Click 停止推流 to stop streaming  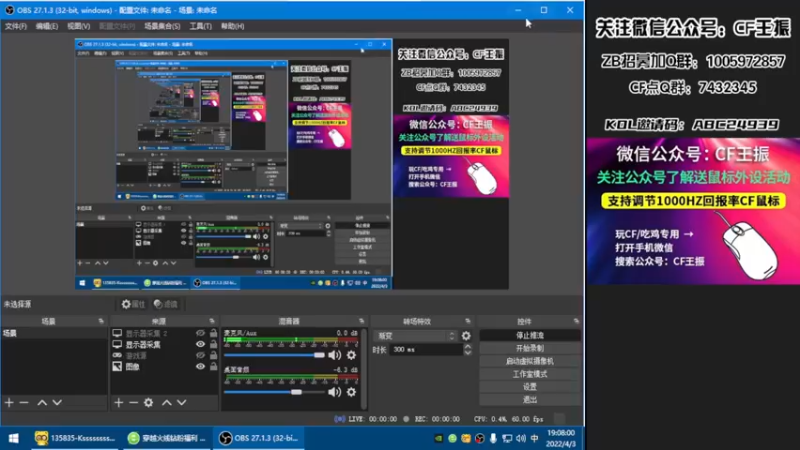[x=530, y=335]
